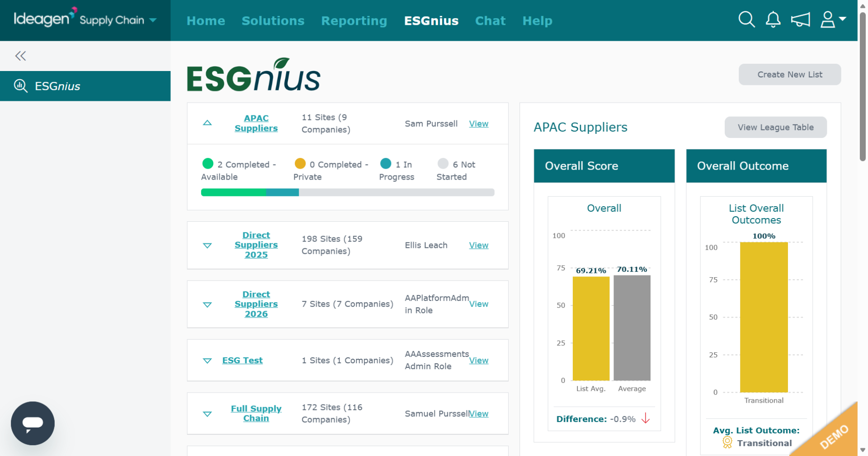The width and height of the screenshot is (868, 456).
Task: Click View for ESG Test
Action: tap(478, 361)
